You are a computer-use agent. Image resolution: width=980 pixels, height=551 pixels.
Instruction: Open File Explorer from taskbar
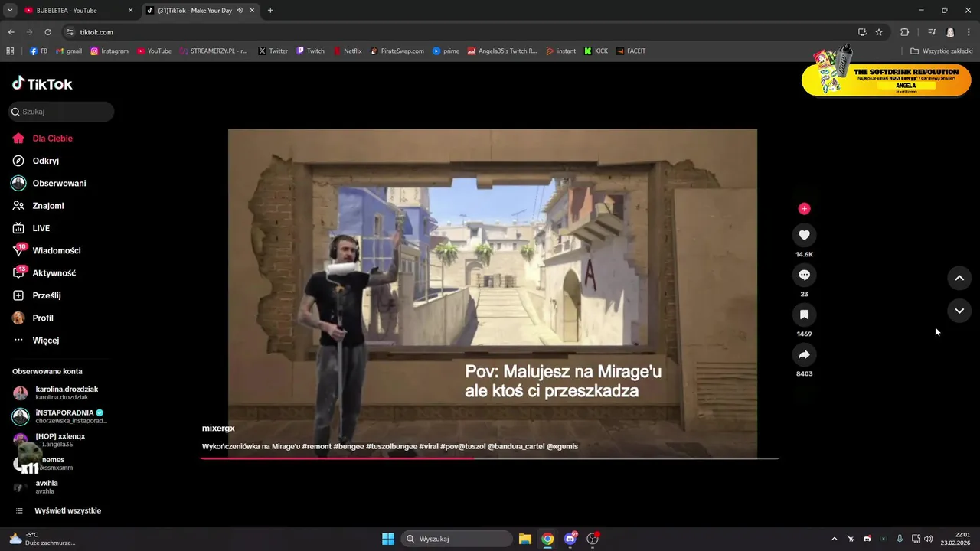point(525,539)
